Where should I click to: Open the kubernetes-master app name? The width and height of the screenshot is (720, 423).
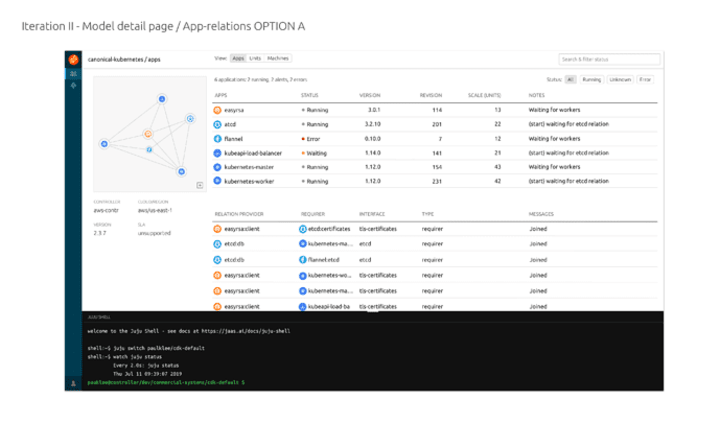[x=249, y=167]
